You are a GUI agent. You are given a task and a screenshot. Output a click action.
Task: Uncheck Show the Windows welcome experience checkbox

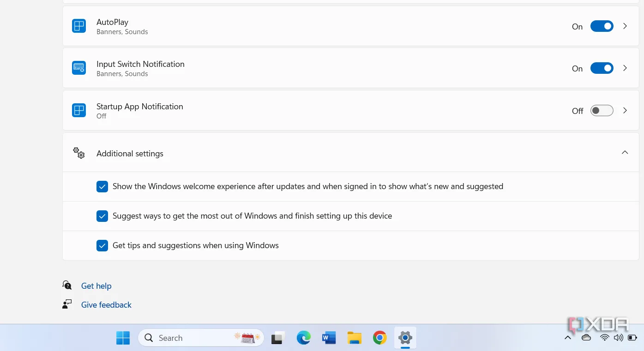(x=102, y=186)
